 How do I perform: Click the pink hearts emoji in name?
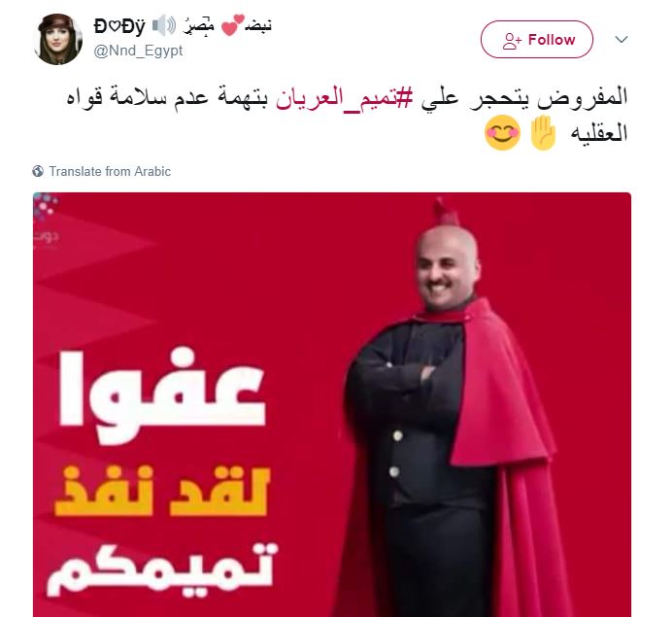tap(233, 25)
